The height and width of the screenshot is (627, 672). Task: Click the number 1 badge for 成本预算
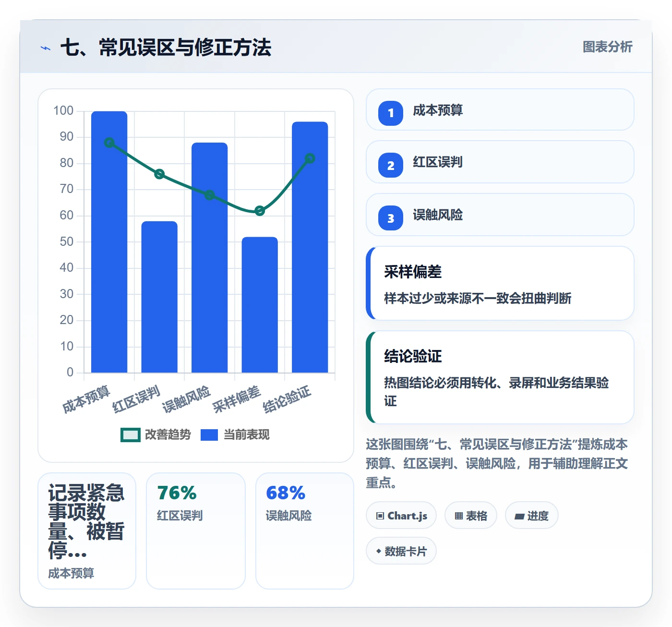[x=391, y=113]
